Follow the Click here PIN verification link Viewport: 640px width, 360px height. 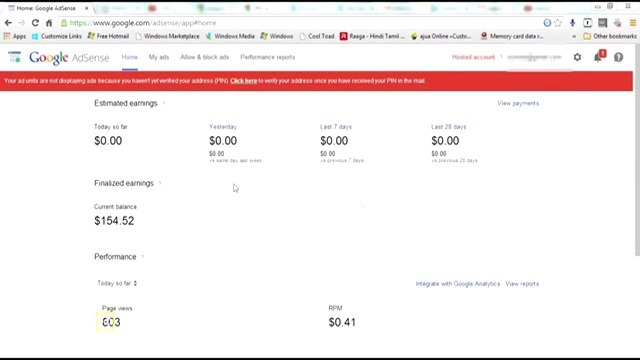(x=244, y=81)
